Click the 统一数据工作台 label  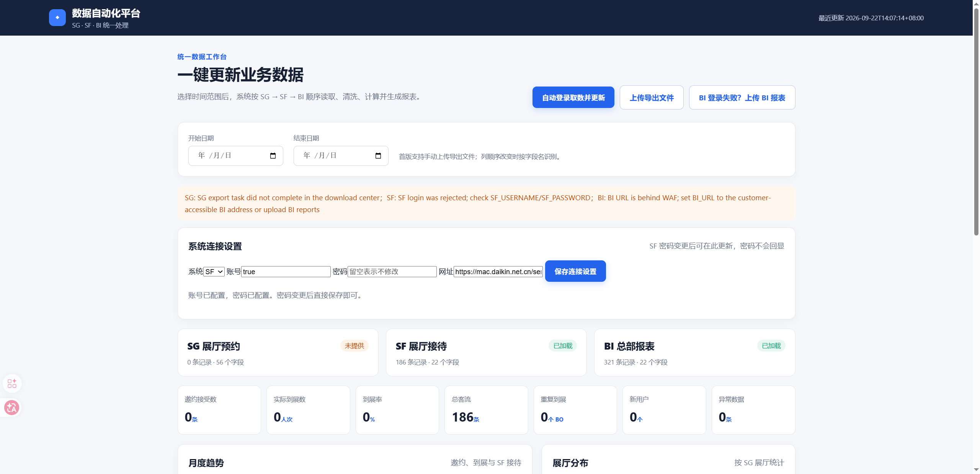[202, 57]
